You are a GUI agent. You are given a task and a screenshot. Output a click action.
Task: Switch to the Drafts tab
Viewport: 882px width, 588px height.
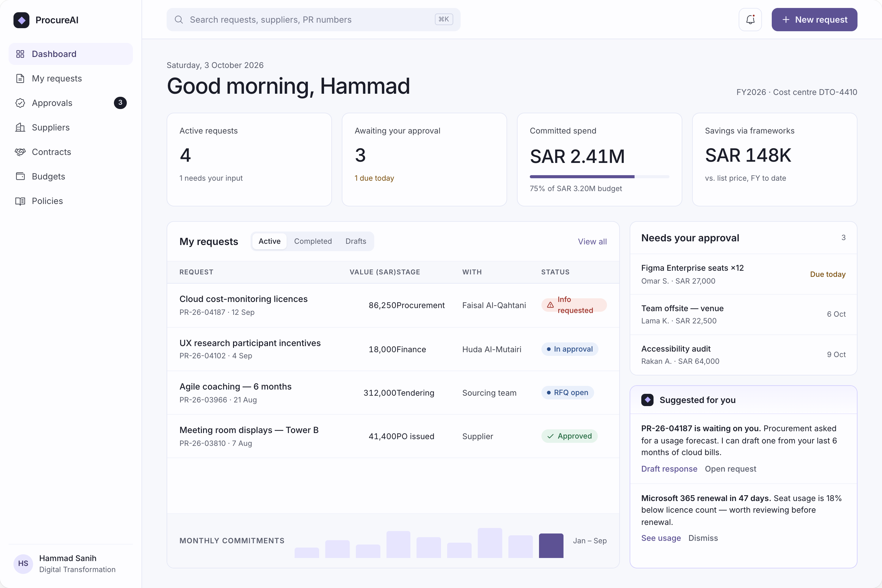pyautogui.click(x=356, y=241)
